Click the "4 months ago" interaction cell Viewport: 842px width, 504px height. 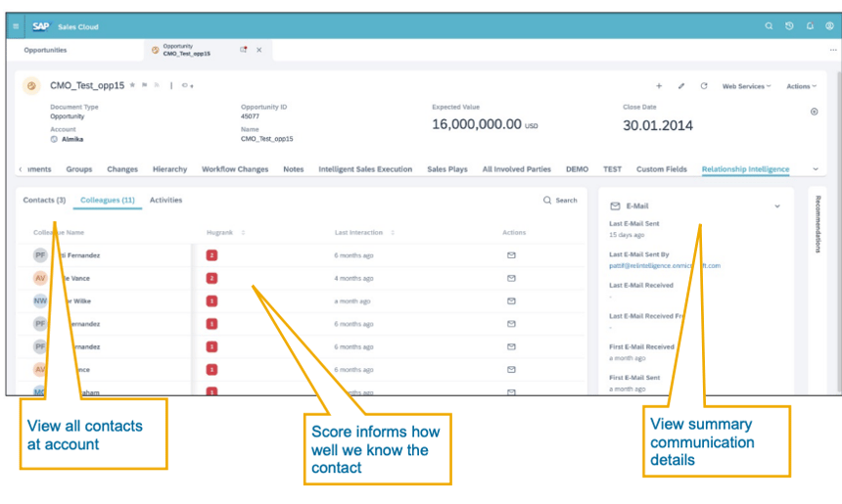353,278
